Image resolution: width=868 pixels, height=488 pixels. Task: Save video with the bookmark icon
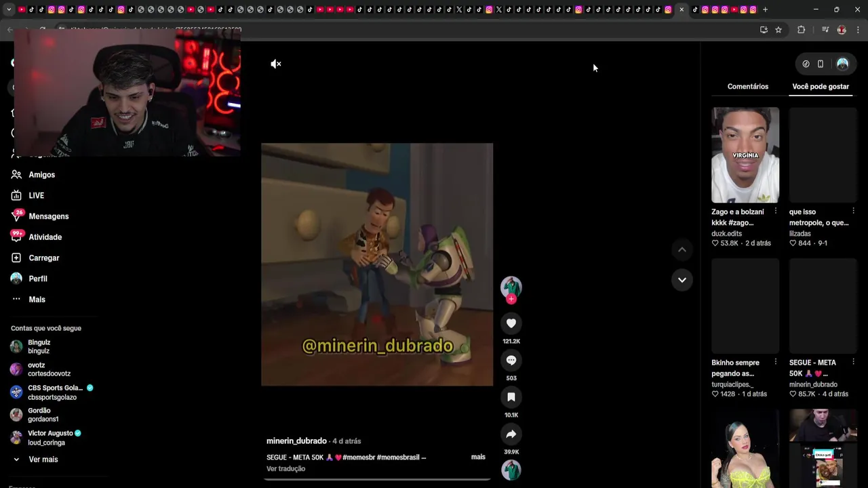511,397
